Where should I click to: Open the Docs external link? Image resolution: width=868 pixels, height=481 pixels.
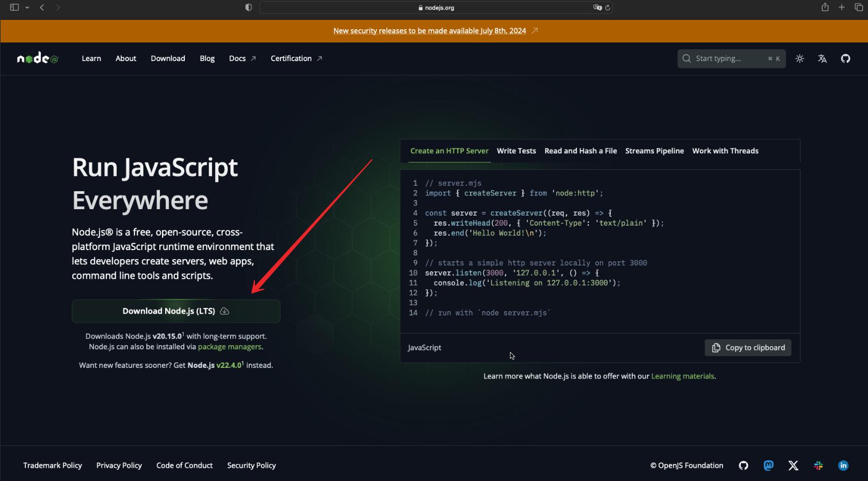(x=242, y=58)
